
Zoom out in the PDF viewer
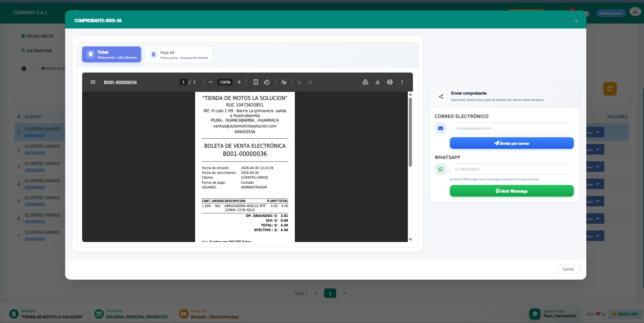click(x=210, y=82)
